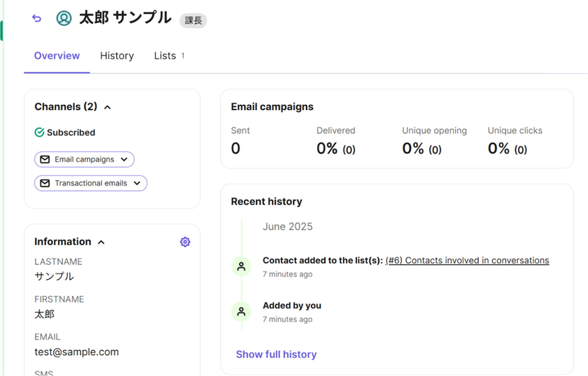Click the test@sample.com email value
588x376 pixels.
click(76, 352)
